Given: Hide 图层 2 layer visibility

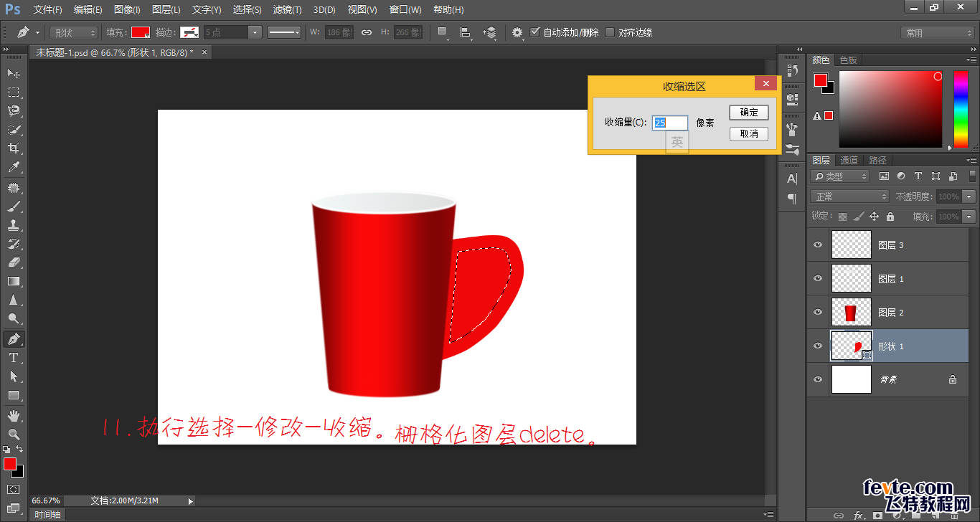Looking at the screenshot, I should click(818, 313).
